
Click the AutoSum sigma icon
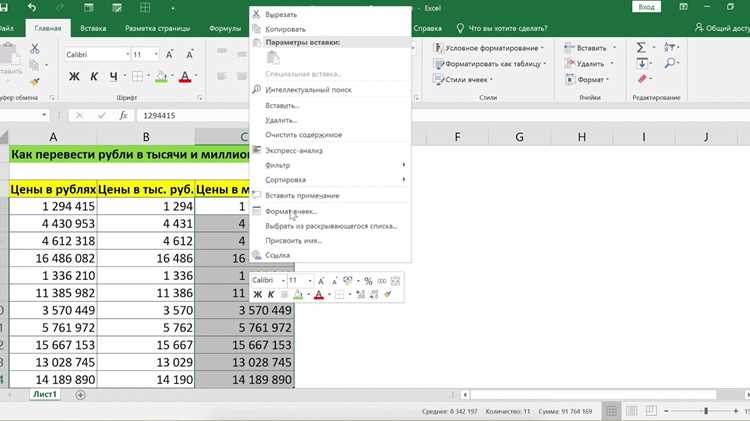641,47
